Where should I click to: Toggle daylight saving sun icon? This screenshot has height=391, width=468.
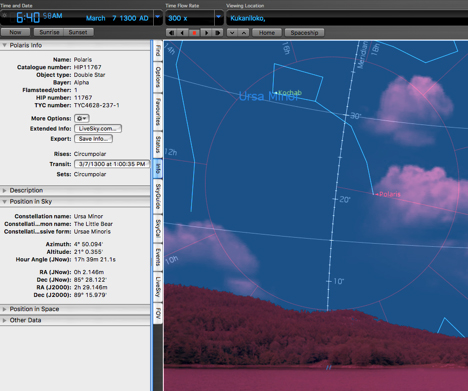[x=5, y=15]
